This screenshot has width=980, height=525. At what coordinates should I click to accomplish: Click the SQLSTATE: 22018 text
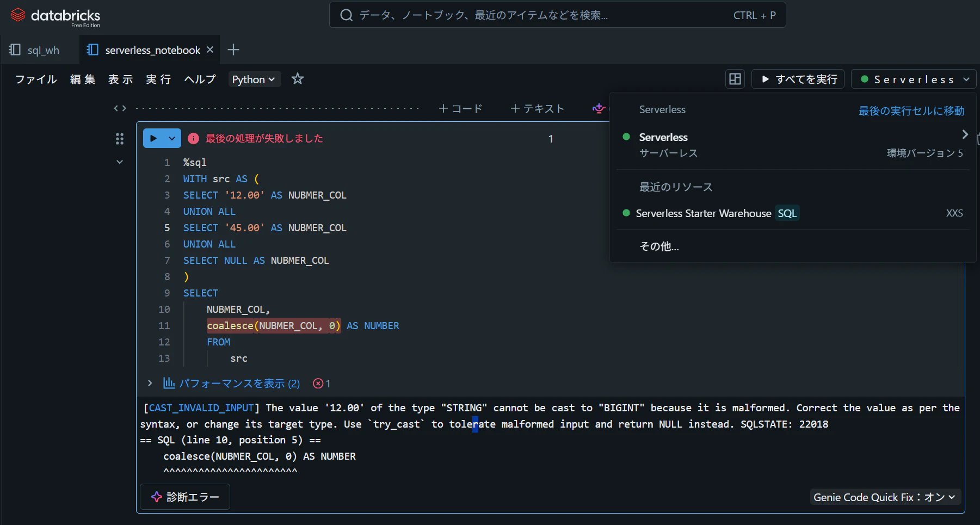(784, 424)
